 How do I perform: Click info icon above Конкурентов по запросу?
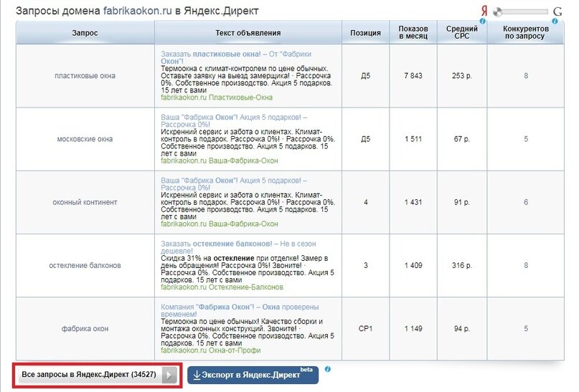[555, 21]
